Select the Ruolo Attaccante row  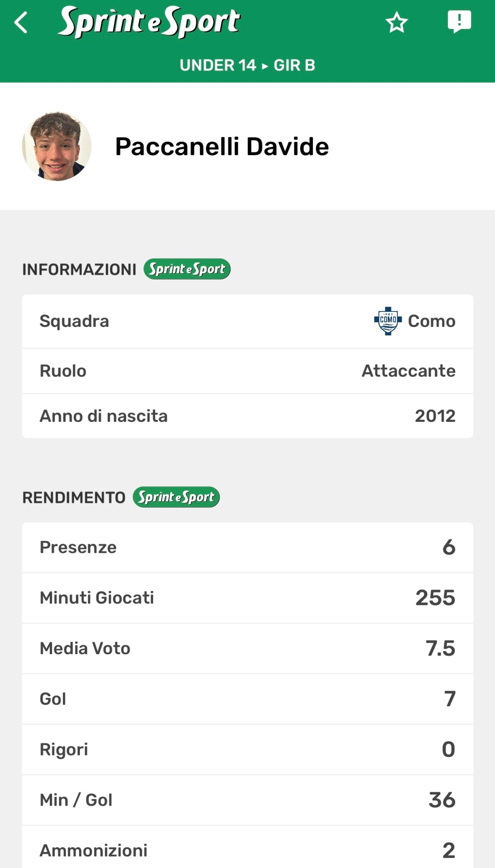(247, 371)
